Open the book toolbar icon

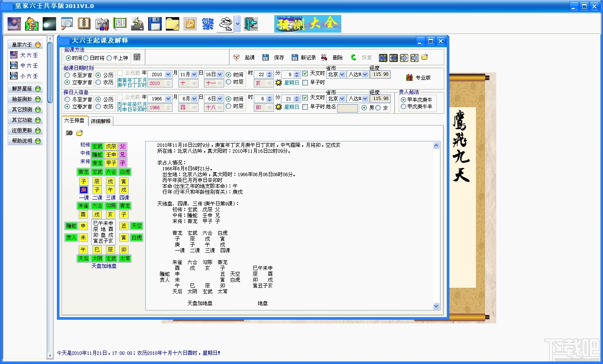pyautogui.click(x=84, y=24)
